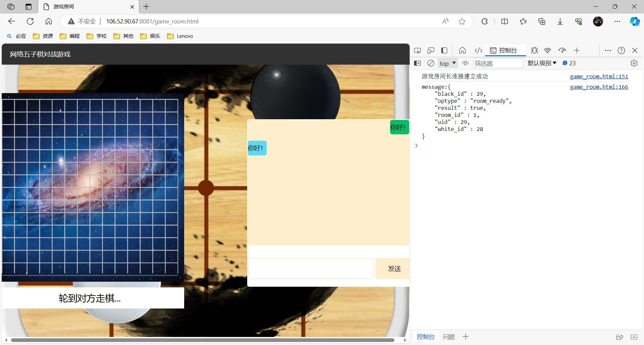Open the 其他 bookmarks folder
This screenshot has height=345, width=644.
pyautogui.click(x=123, y=36)
